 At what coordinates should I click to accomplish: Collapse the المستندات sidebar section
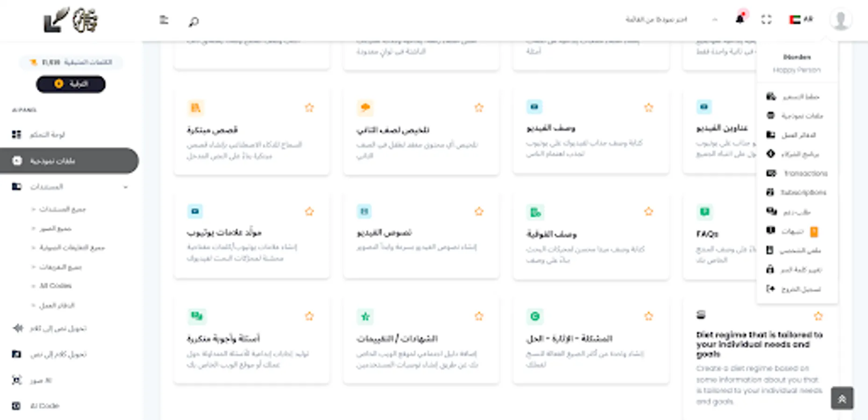[x=125, y=187]
